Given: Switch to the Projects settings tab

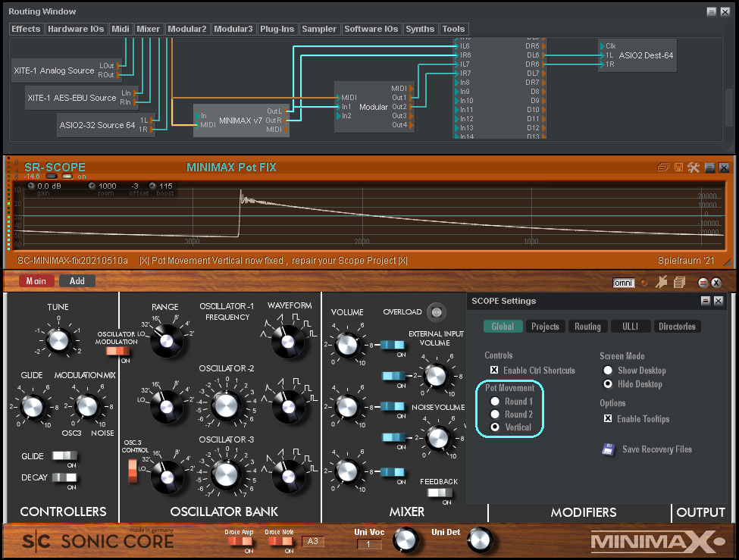Looking at the screenshot, I should (x=545, y=327).
